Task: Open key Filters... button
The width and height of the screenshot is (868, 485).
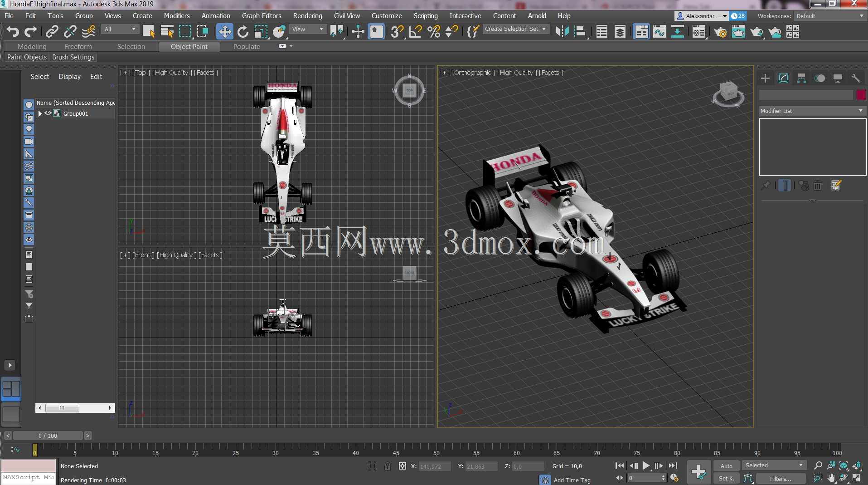Action: pyautogui.click(x=780, y=479)
